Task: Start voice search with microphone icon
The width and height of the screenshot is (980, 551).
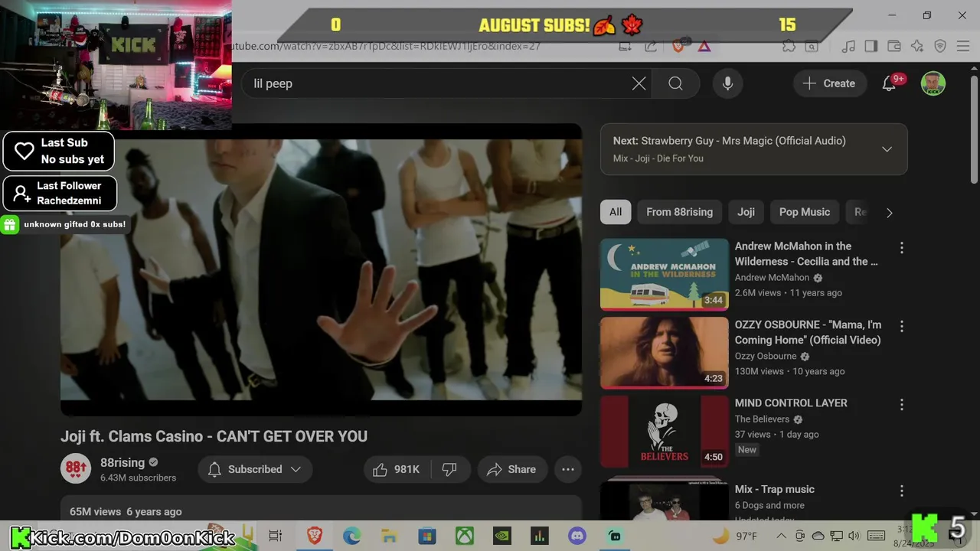Action: pyautogui.click(x=727, y=83)
